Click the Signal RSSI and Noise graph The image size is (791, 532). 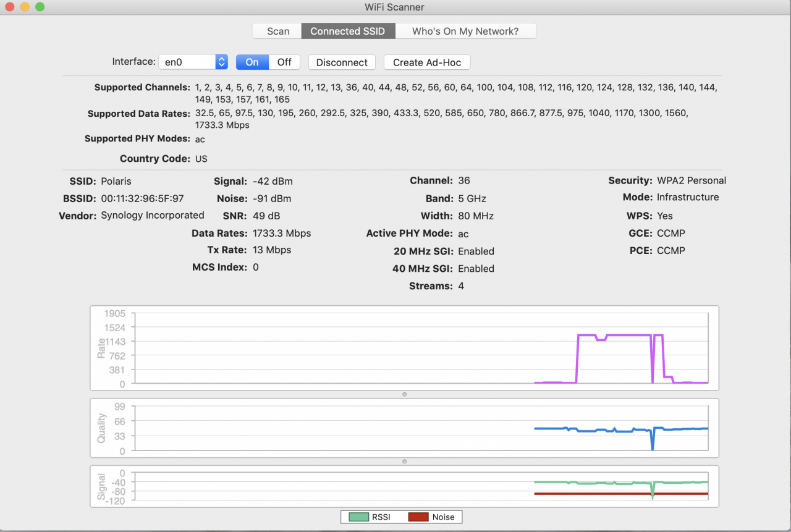click(405, 486)
